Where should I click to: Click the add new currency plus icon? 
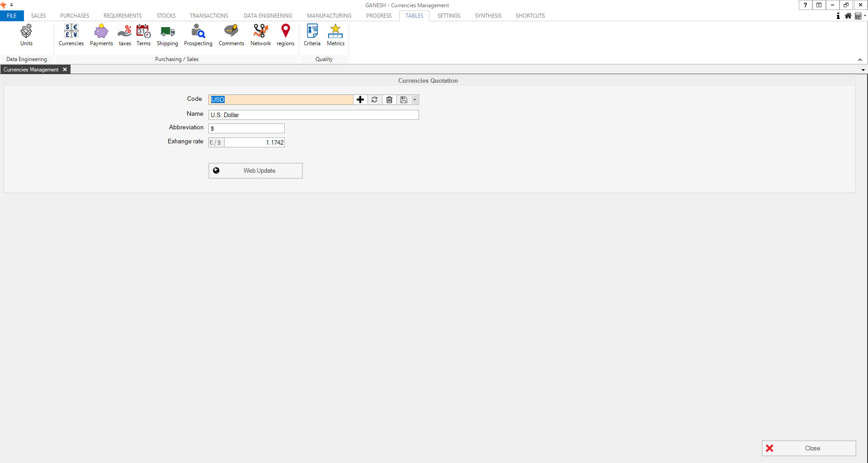pyautogui.click(x=360, y=100)
